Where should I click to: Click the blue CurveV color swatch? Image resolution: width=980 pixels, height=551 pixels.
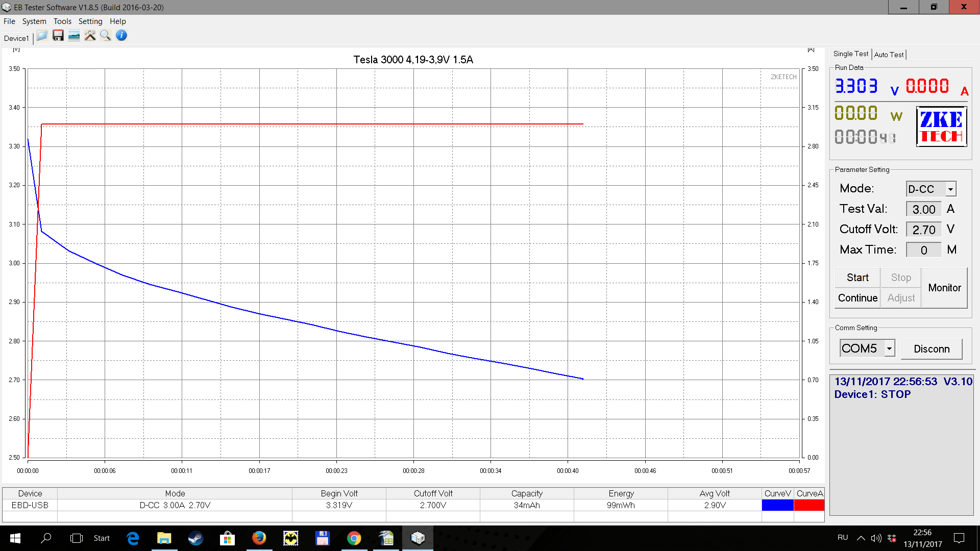777,505
